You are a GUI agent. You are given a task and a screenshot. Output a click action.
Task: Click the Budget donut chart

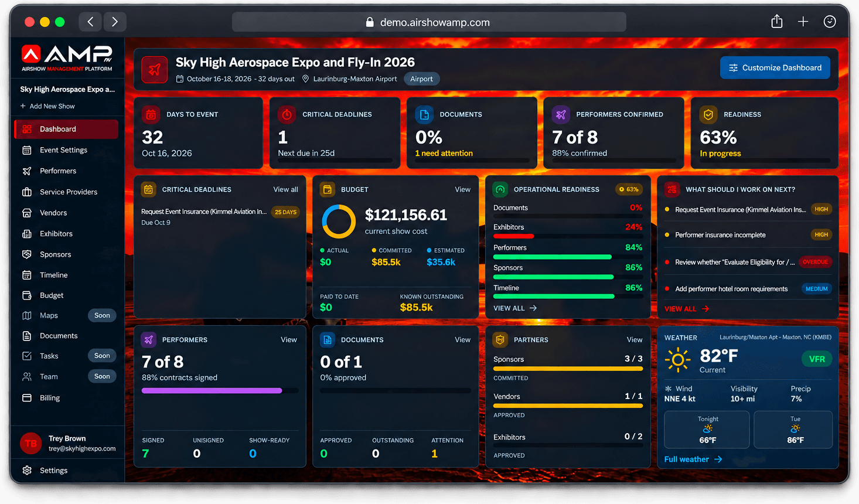pos(339,222)
